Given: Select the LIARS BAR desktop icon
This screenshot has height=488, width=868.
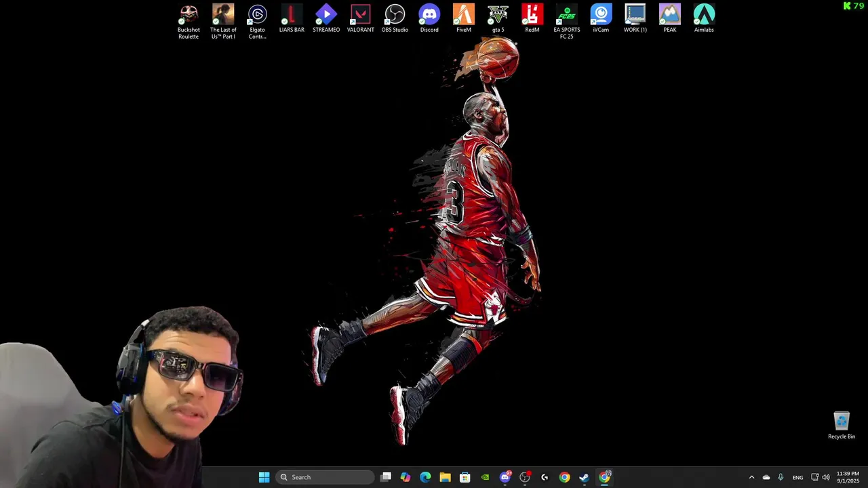Looking at the screenshot, I should pos(292,18).
